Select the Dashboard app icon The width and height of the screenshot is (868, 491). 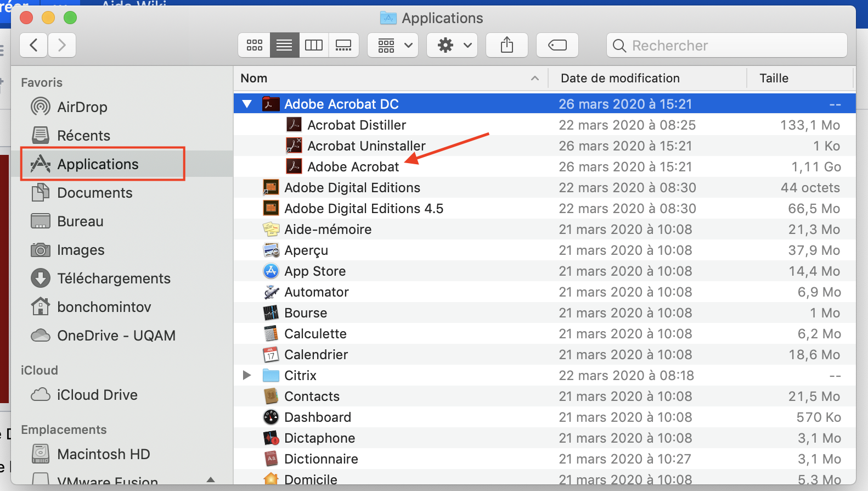click(x=270, y=417)
